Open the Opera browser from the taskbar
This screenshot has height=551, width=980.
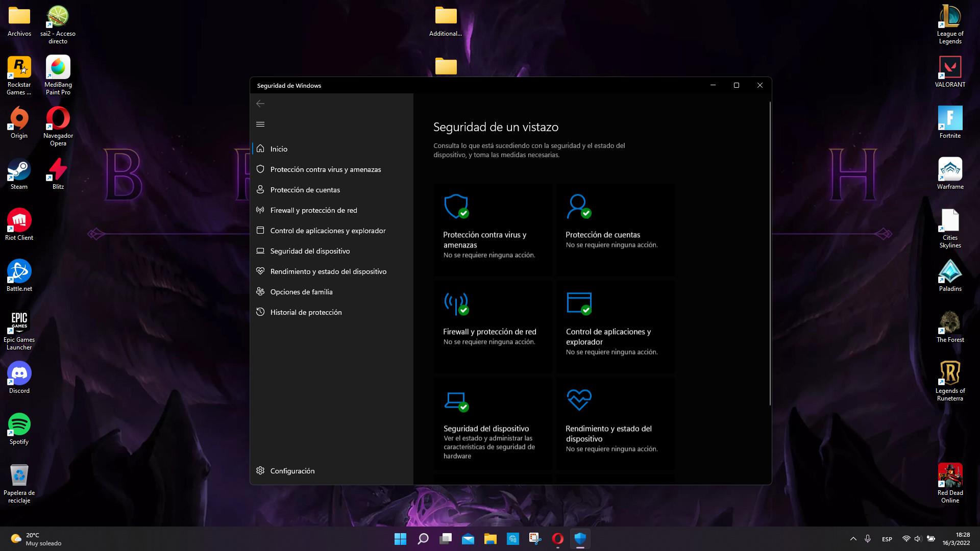coord(557,539)
